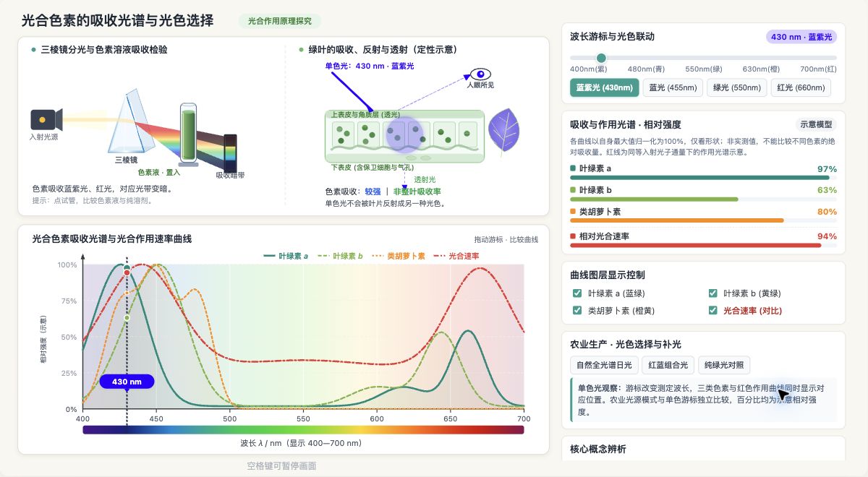Viewport: 868px width, 477px height.
Task: Click the 核心概念辨析 section heading
Action: click(x=597, y=449)
